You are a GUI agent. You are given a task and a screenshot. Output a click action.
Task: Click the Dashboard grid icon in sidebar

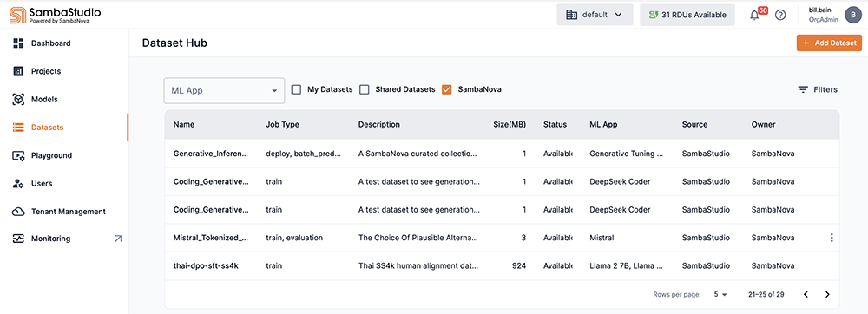(18, 43)
